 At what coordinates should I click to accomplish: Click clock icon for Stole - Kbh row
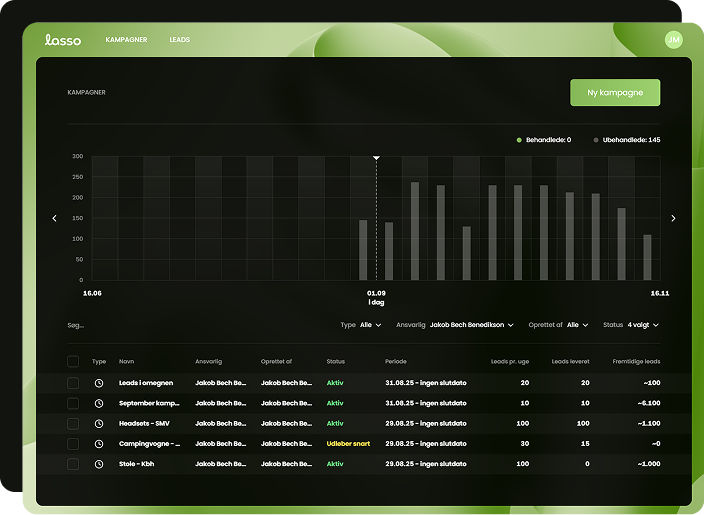click(x=99, y=464)
